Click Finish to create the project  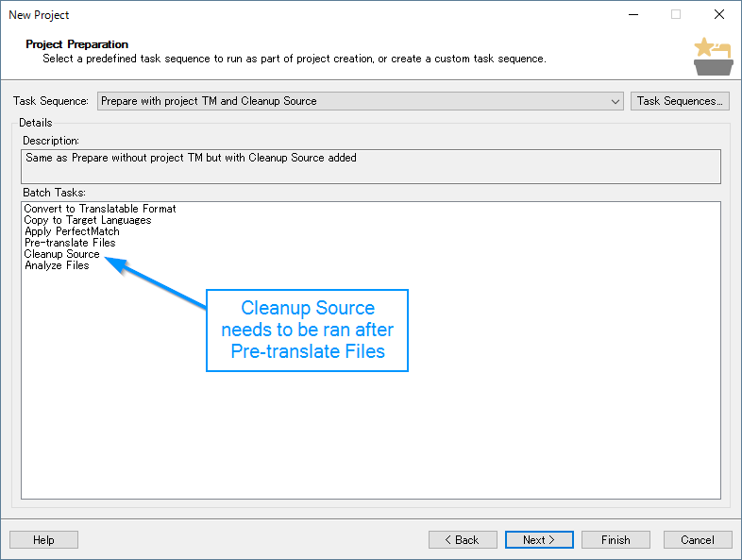(616, 539)
